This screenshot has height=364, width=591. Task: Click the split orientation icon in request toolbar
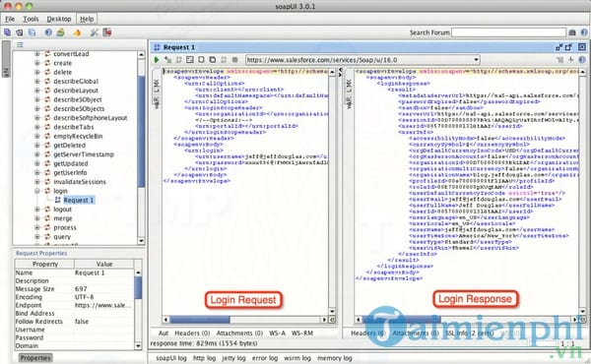tap(571, 59)
